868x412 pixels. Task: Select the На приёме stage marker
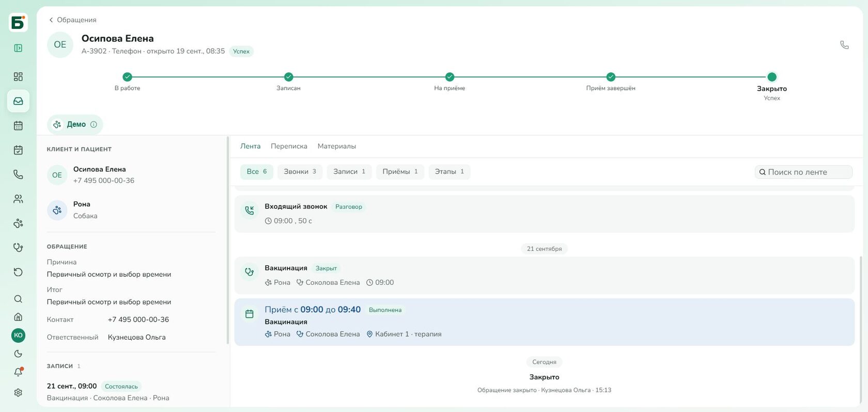(x=450, y=77)
